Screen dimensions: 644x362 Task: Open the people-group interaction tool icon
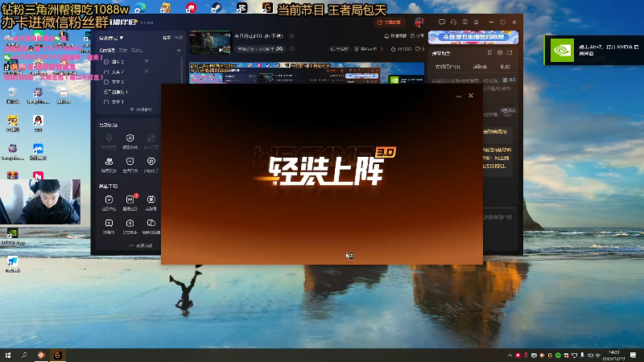pos(109,162)
